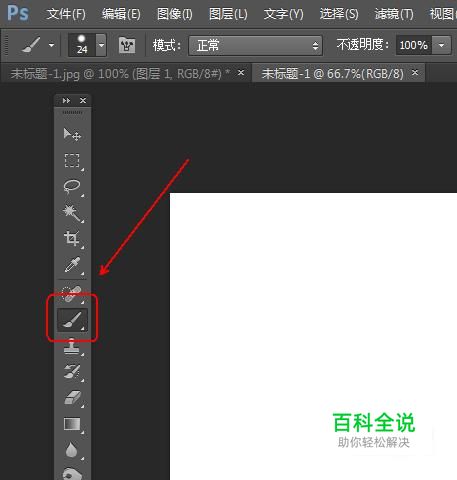Open the 文件(F) menu

[66, 14]
